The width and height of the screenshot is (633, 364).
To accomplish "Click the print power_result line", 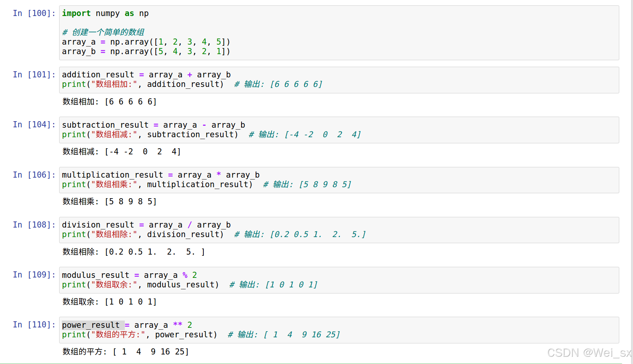I will pyautogui.click(x=201, y=335).
